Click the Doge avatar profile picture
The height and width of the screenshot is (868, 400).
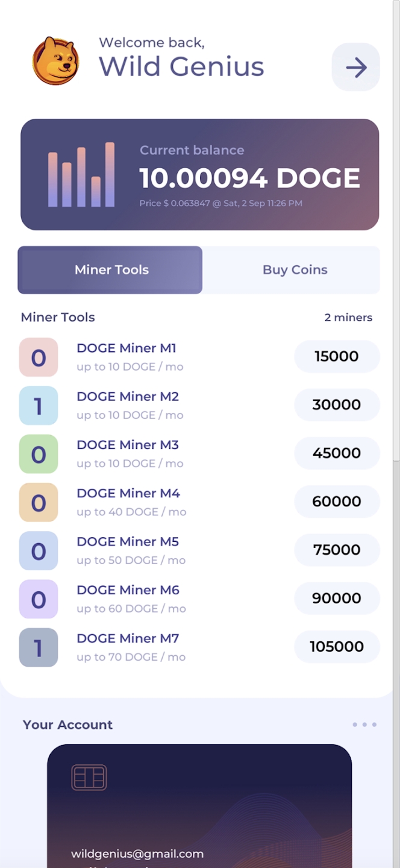55,61
